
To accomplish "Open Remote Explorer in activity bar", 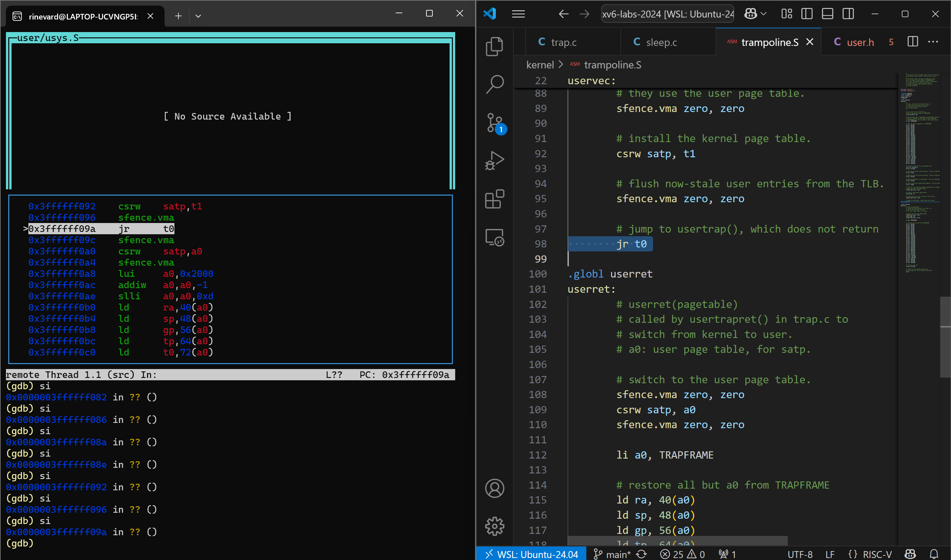I will click(494, 237).
